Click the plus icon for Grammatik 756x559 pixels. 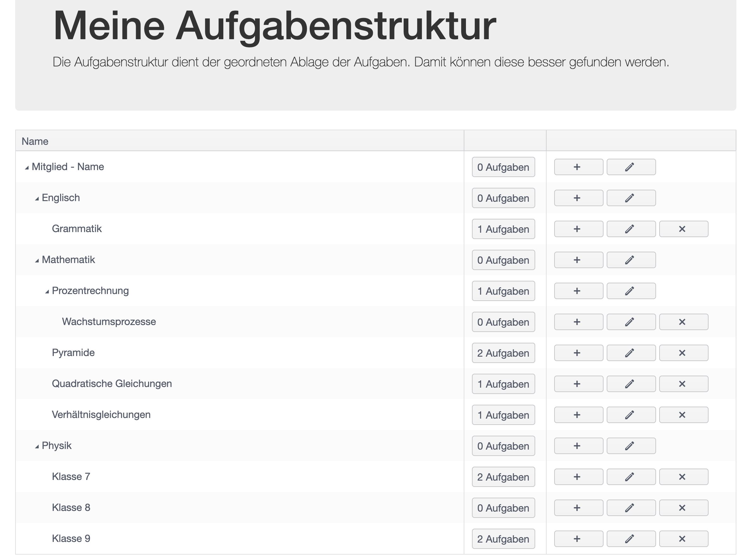click(578, 229)
